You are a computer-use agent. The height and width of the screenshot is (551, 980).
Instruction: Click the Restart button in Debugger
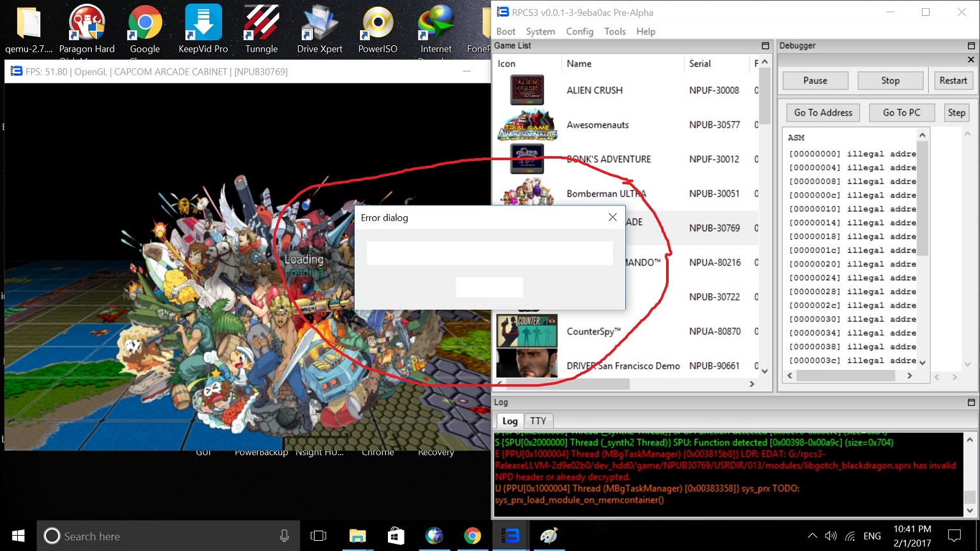[953, 80]
